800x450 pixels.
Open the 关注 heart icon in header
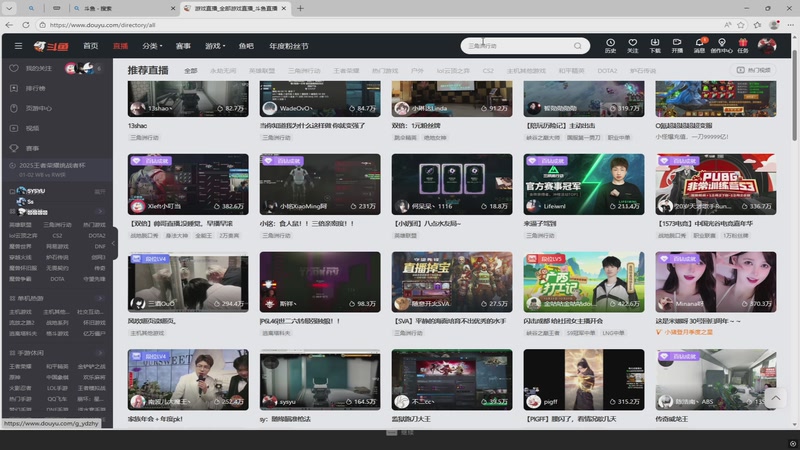pos(633,45)
